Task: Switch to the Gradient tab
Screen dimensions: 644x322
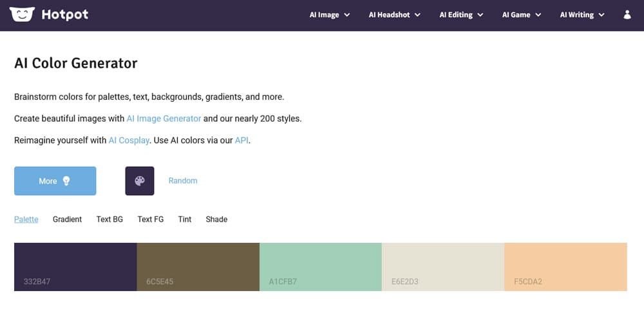Action: click(x=67, y=220)
